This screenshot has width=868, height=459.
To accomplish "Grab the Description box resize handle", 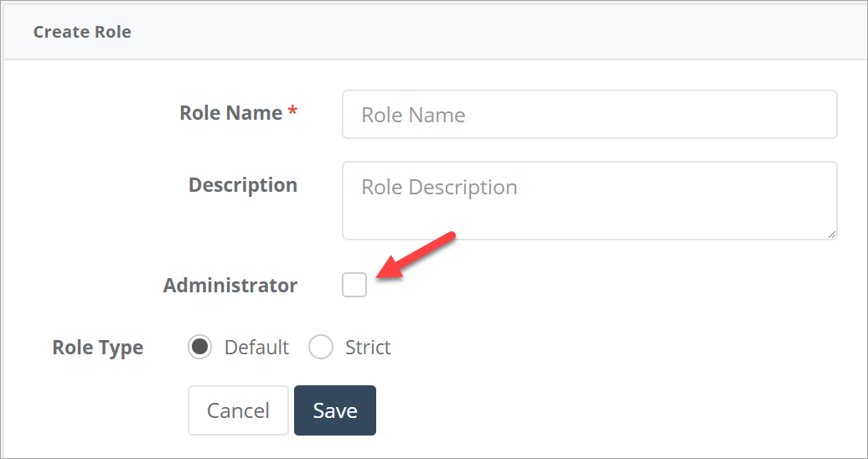I will click(831, 235).
